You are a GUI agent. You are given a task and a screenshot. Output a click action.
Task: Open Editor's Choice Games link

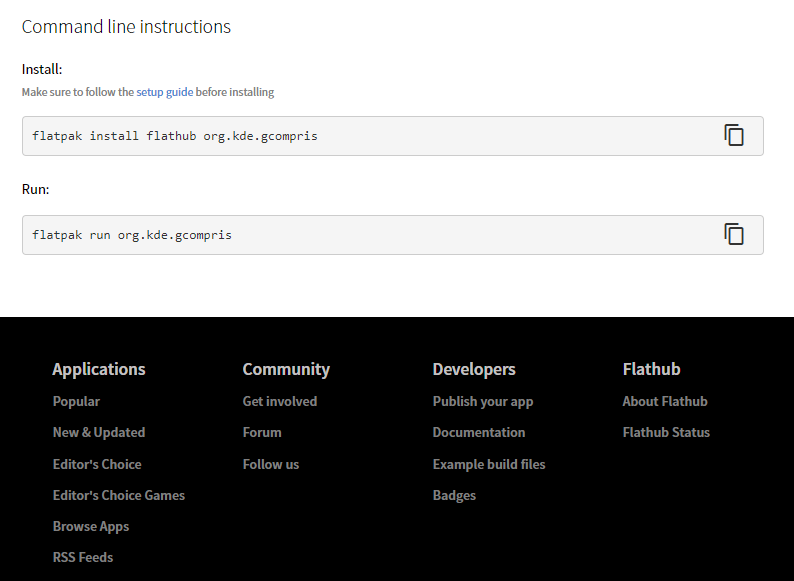pyautogui.click(x=118, y=495)
